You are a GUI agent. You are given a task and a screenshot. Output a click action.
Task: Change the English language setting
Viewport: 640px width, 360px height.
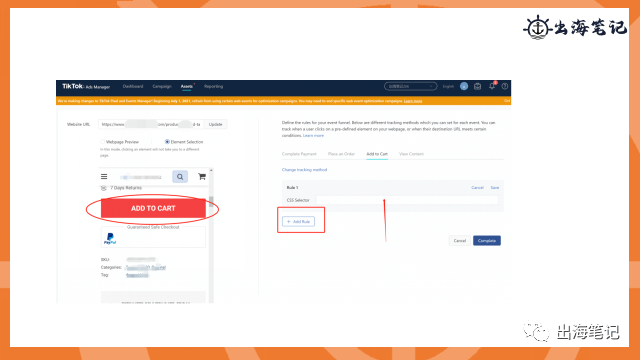pos(448,87)
